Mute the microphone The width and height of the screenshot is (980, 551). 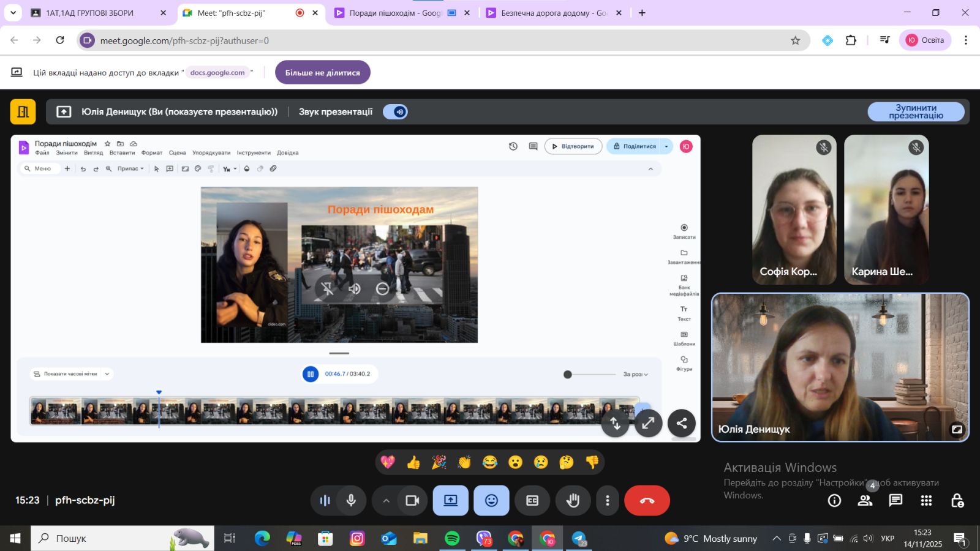tap(351, 501)
